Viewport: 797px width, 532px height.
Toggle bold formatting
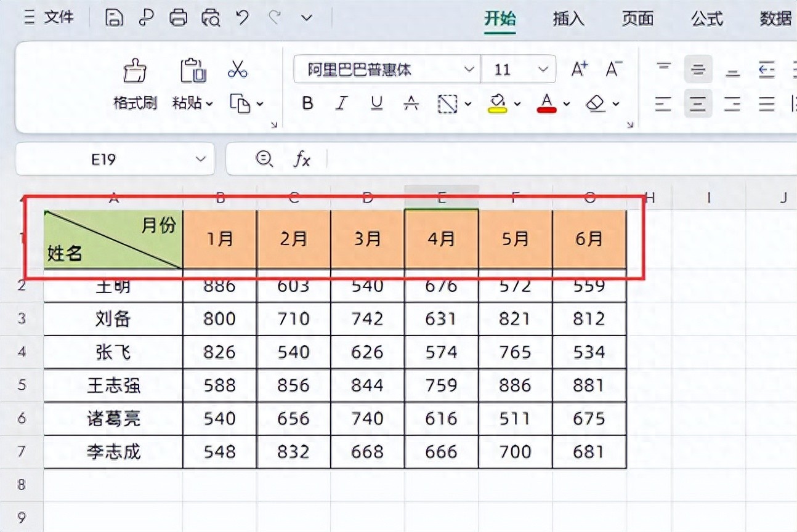click(307, 104)
